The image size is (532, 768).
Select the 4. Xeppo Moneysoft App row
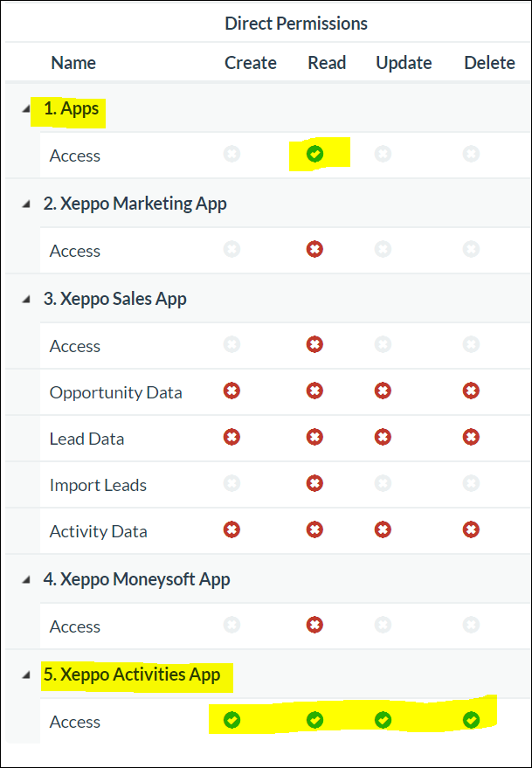pos(136,579)
